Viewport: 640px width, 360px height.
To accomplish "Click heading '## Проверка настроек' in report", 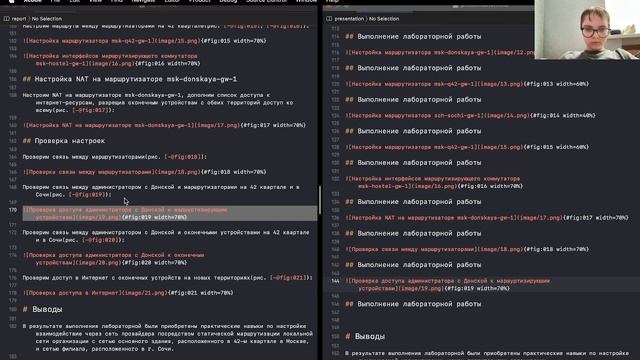I will tap(64, 141).
